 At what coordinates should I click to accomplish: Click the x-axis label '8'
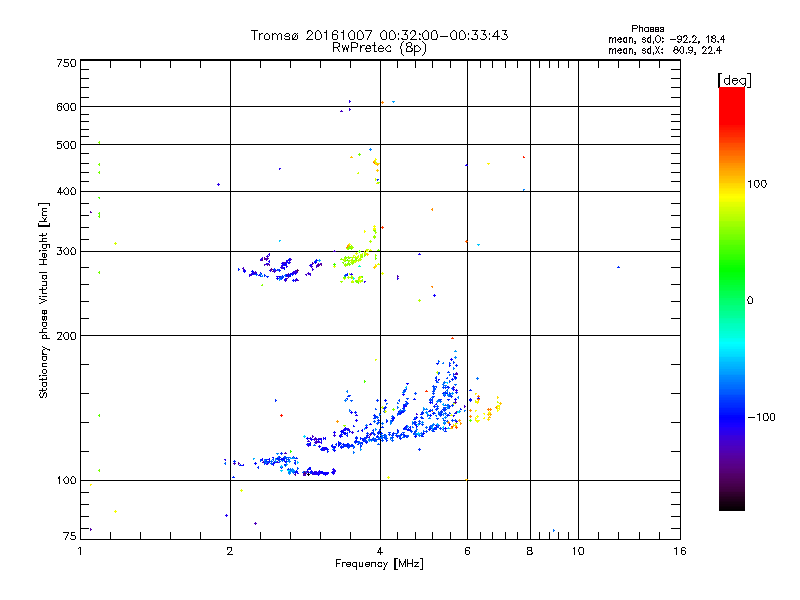pos(530,551)
